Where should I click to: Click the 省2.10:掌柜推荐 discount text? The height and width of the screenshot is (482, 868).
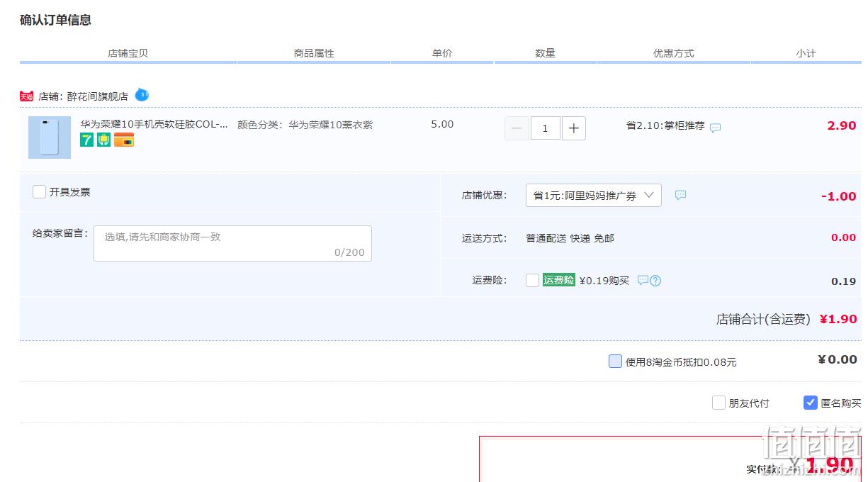[665, 125]
